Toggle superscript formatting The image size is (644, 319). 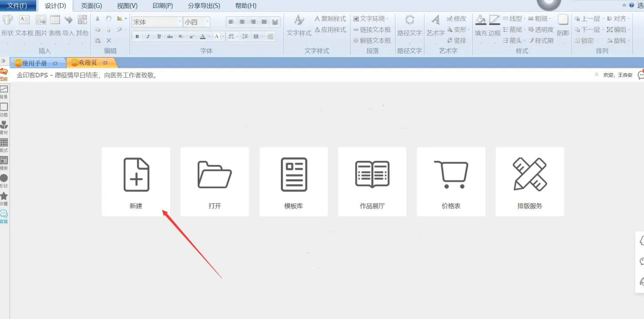(191, 36)
